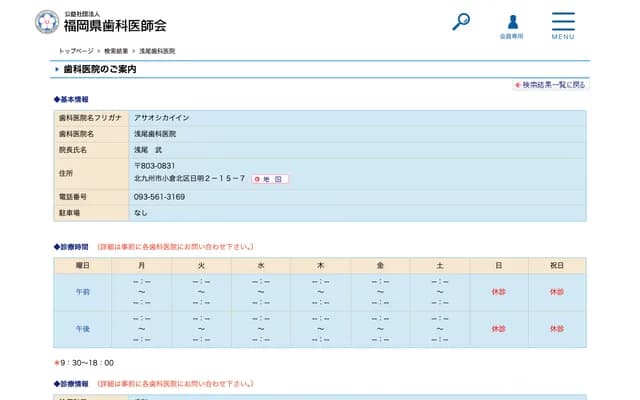Click the 会員専用 member login icon

tap(511, 24)
